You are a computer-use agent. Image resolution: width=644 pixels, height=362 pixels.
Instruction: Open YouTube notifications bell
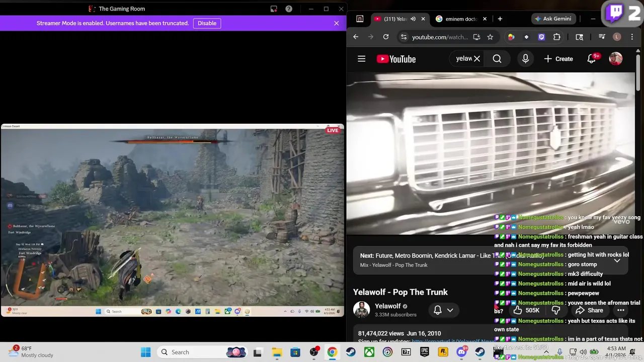coord(592,59)
